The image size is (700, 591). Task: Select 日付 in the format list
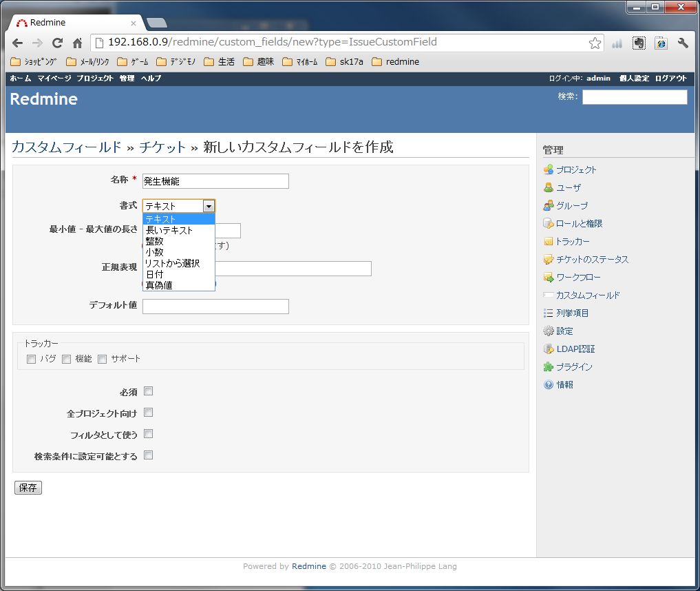point(178,274)
